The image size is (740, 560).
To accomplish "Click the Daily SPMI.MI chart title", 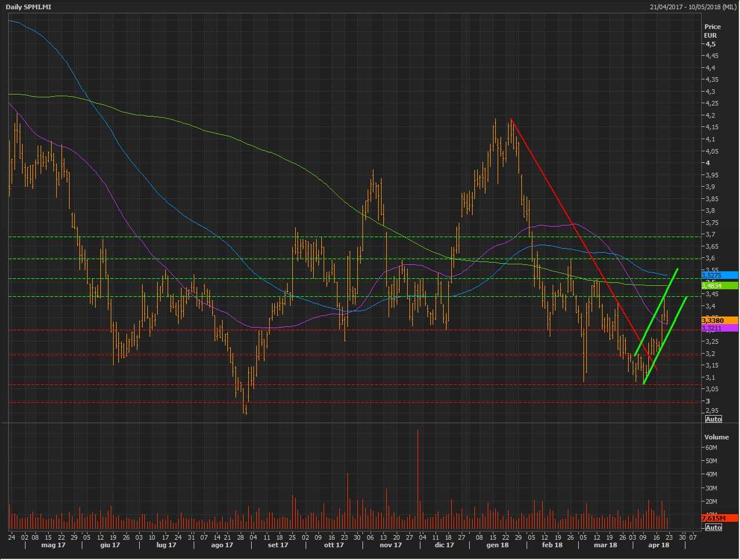I will click(x=28, y=7).
